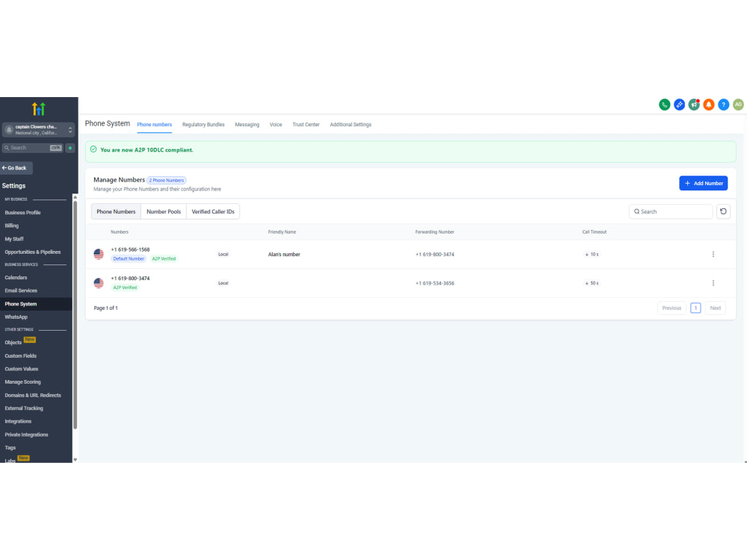The width and height of the screenshot is (747, 560).
Task: Click the sidebar Search field
Action: coord(32,148)
